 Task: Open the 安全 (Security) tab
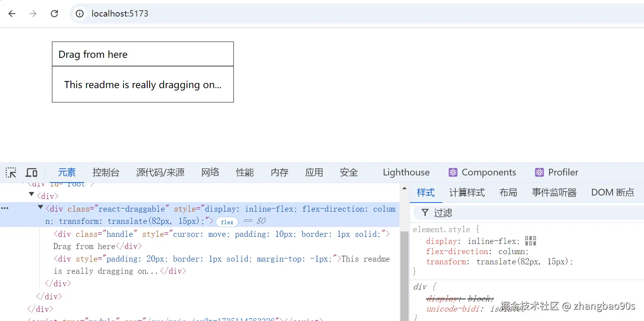(x=349, y=172)
